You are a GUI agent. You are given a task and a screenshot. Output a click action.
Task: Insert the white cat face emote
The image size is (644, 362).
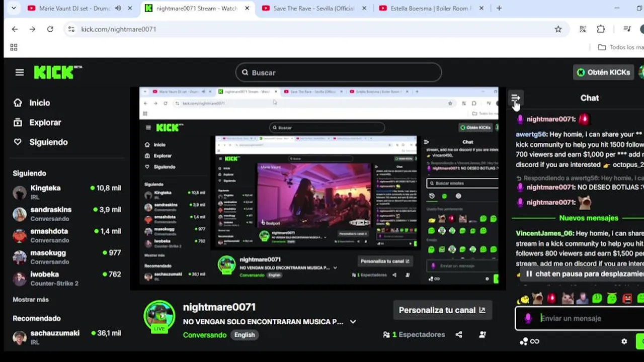(x=568, y=299)
